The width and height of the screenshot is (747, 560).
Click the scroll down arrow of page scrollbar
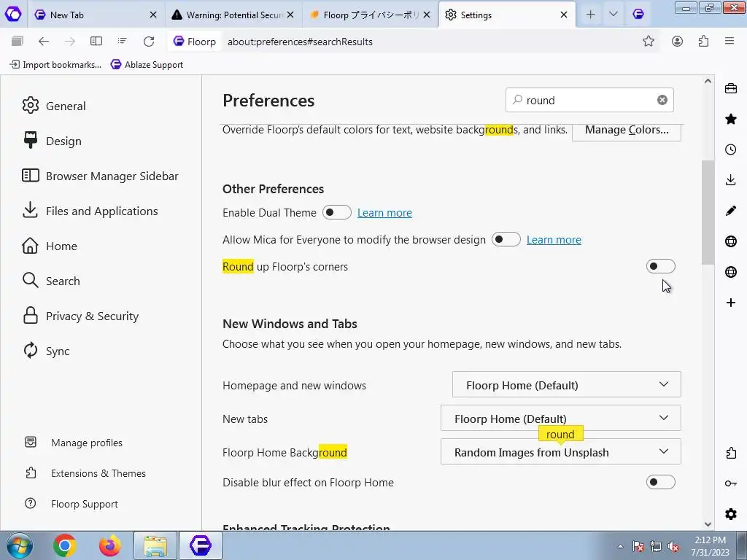coord(708,524)
